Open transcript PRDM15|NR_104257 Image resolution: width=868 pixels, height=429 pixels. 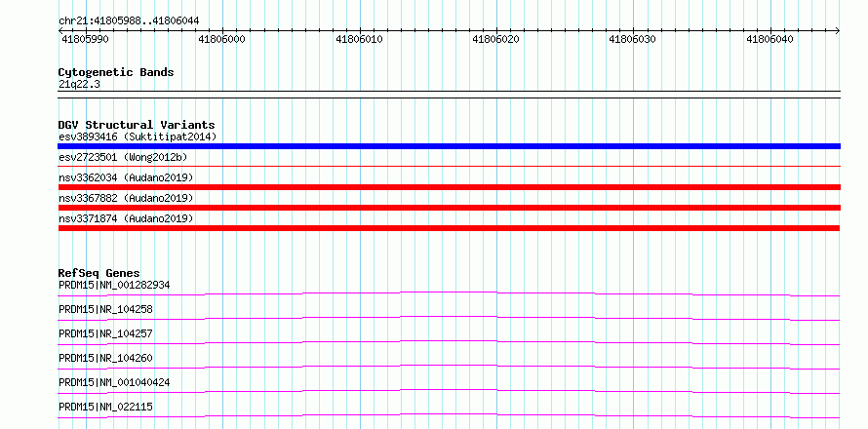click(105, 333)
